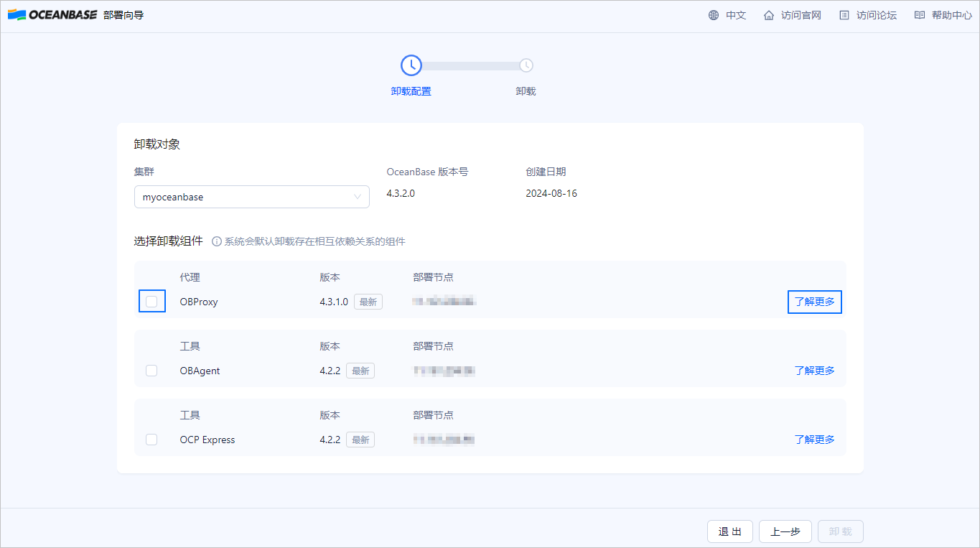The width and height of the screenshot is (980, 548).
Task: Click the OCP Express component name
Action: [207, 440]
